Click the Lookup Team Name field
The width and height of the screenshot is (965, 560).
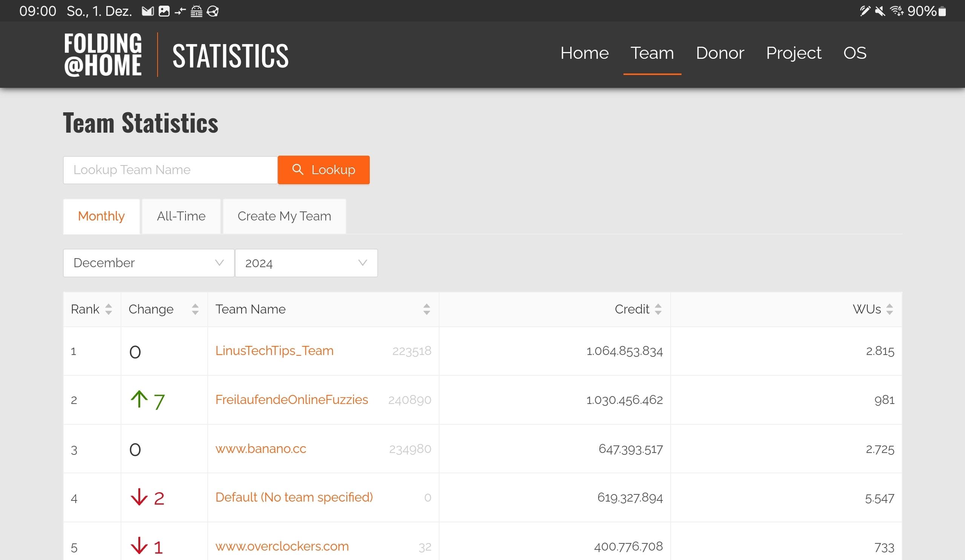pyautogui.click(x=170, y=170)
